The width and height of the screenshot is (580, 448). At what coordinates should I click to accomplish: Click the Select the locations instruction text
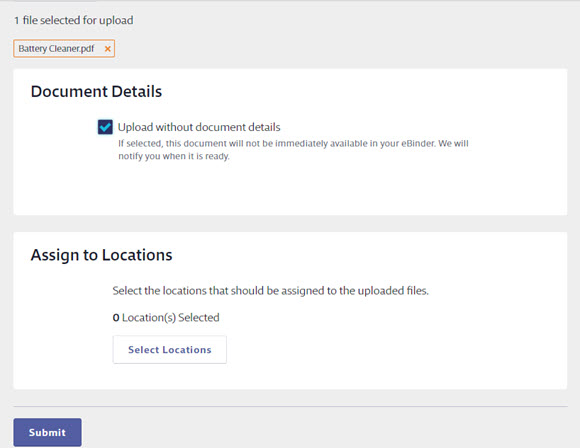(270, 291)
